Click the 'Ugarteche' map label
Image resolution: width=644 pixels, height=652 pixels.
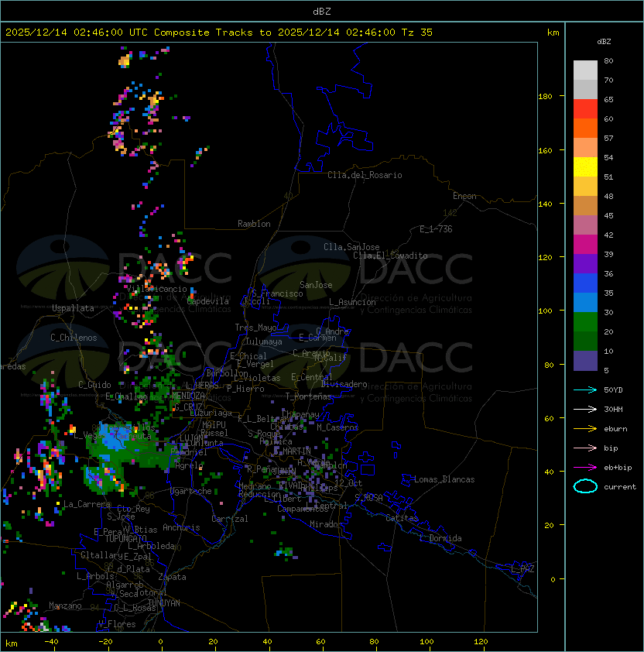point(191,492)
